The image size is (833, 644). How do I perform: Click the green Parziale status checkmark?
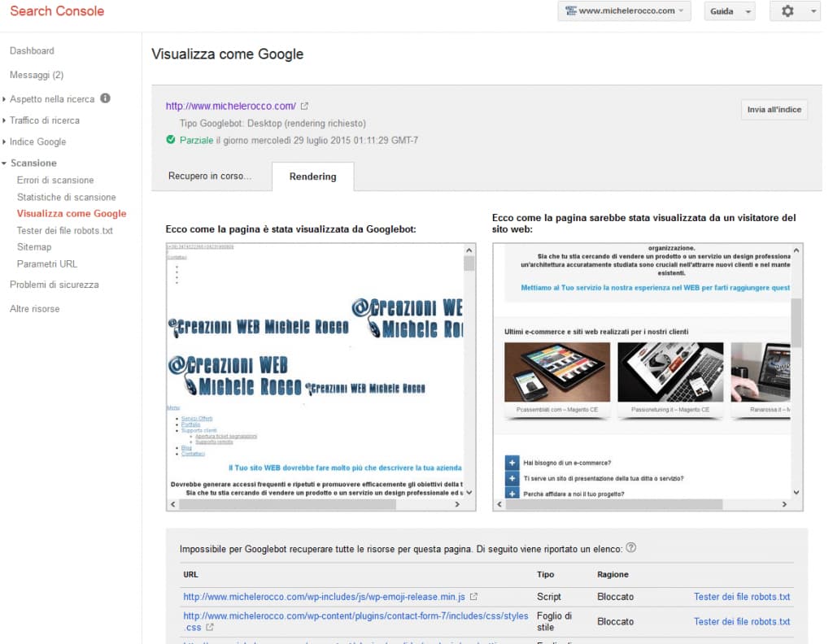(x=171, y=140)
